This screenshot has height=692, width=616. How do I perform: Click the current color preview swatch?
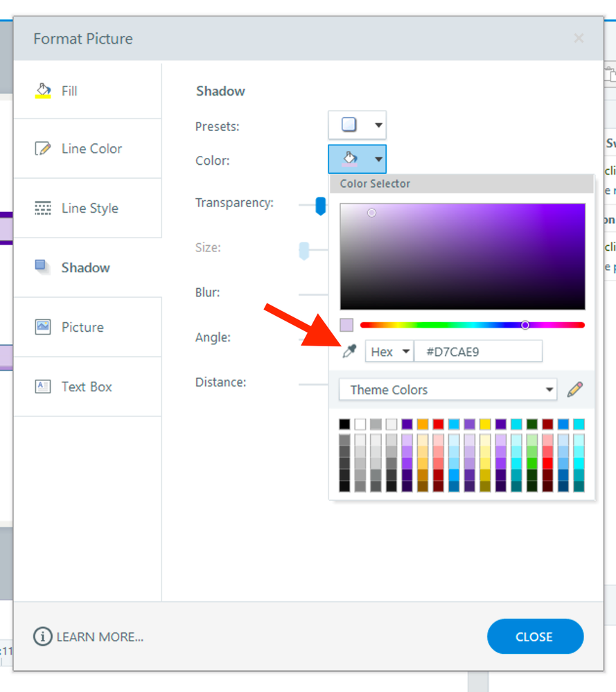pyautogui.click(x=346, y=325)
